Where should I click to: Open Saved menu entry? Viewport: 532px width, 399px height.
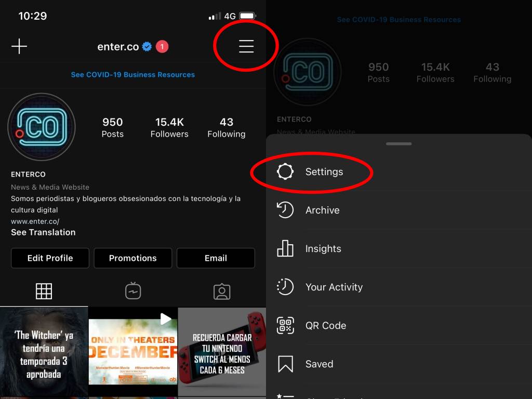399,364
